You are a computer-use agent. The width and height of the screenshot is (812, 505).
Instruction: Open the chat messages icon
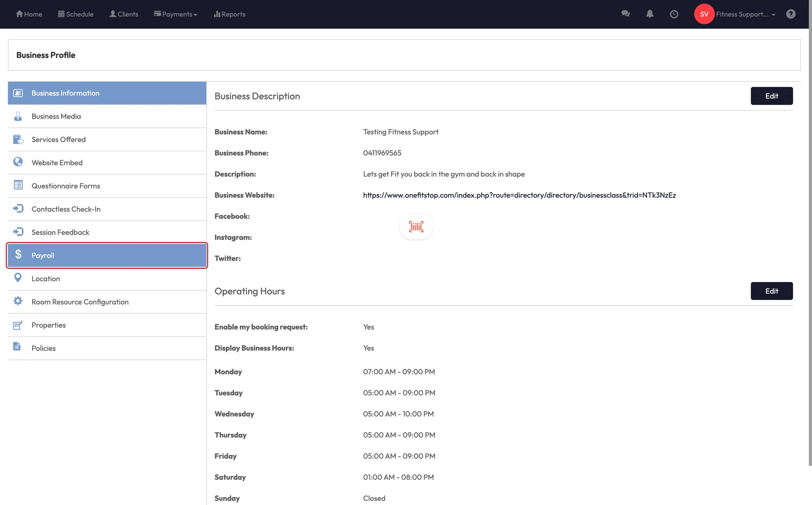[625, 14]
